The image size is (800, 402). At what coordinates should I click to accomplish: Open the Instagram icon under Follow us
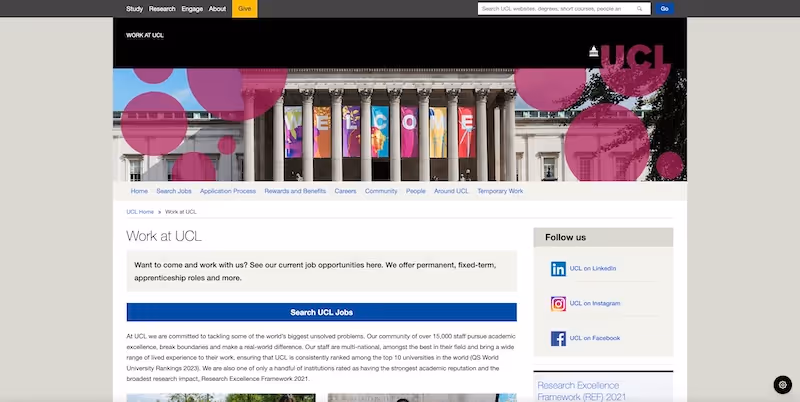click(x=558, y=304)
